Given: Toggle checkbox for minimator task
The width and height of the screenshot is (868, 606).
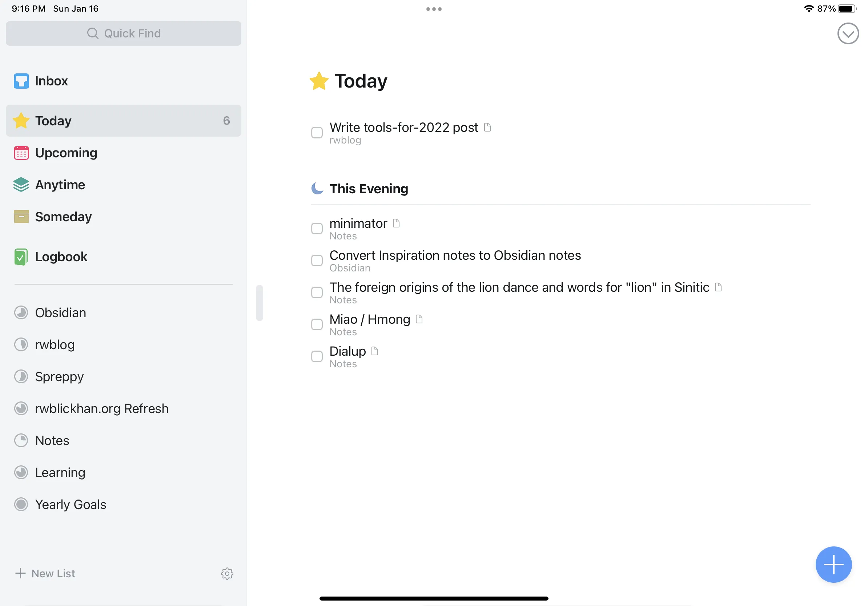Looking at the screenshot, I should pos(317,227).
